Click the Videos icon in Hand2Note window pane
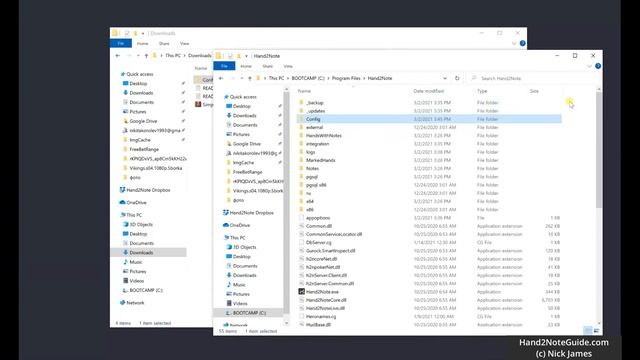Screen dimensions: 640x360 [229, 303]
